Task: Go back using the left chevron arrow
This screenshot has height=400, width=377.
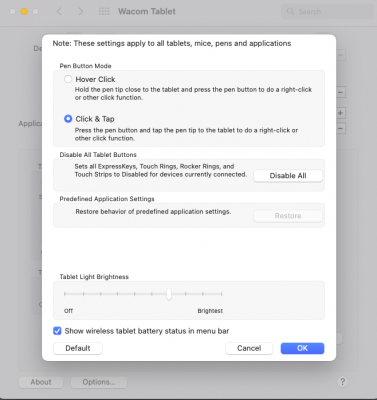Action: (59, 12)
